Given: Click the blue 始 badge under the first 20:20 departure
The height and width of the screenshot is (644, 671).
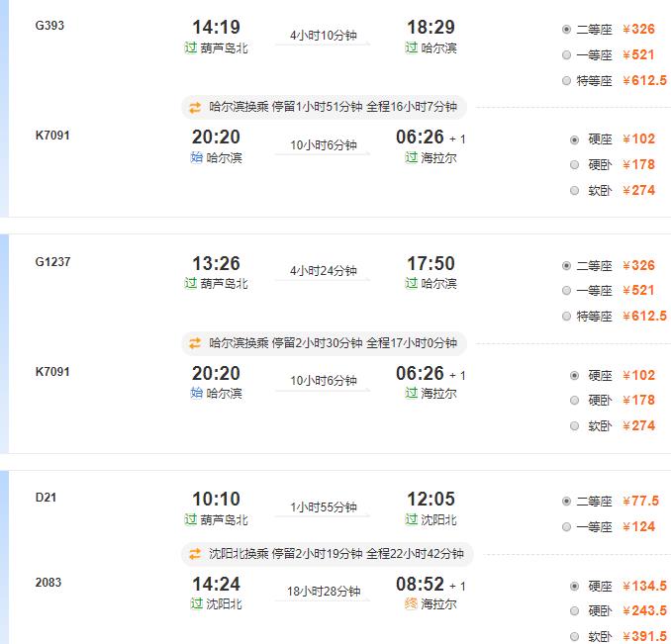Looking at the screenshot, I should coord(196,157).
